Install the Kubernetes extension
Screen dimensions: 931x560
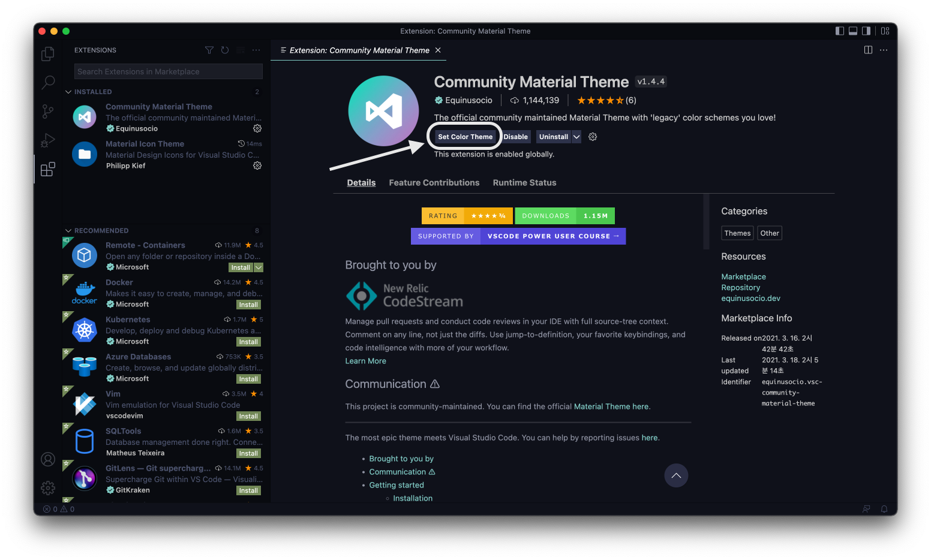pos(248,342)
